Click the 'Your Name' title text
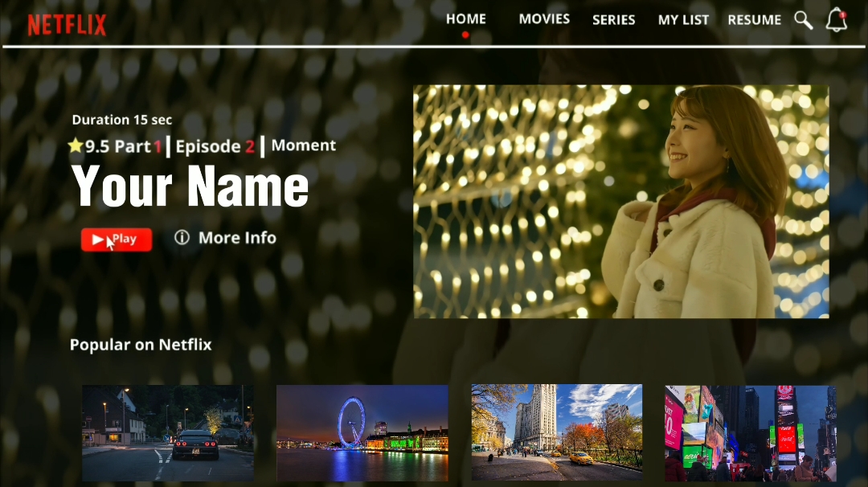 pyautogui.click(x=190, y=186)
